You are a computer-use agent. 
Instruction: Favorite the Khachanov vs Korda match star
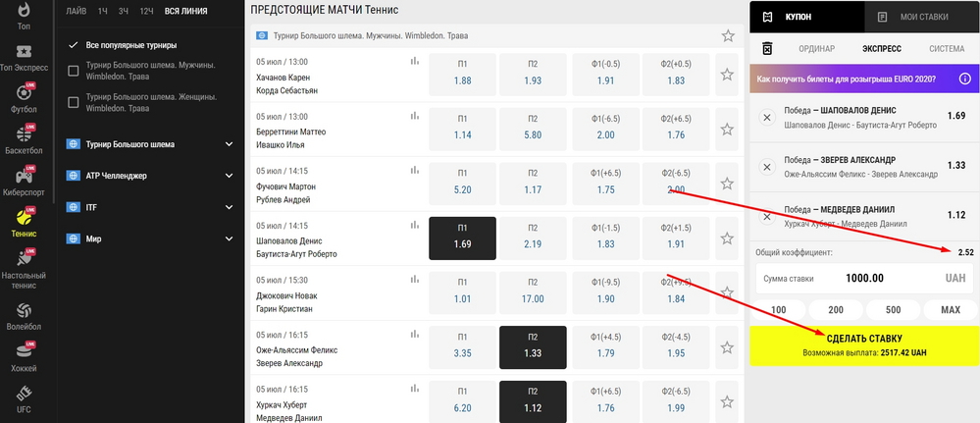[727, 74]
